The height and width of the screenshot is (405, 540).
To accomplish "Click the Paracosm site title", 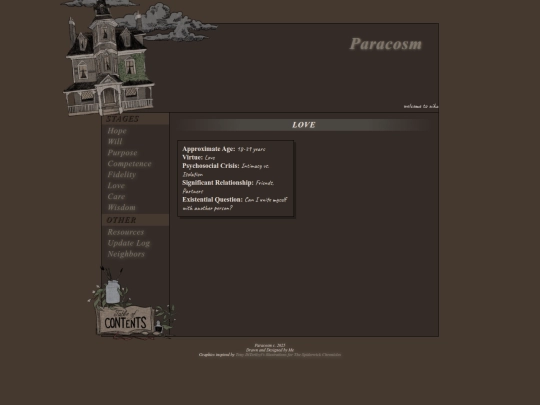I will (x=385, y=44).
